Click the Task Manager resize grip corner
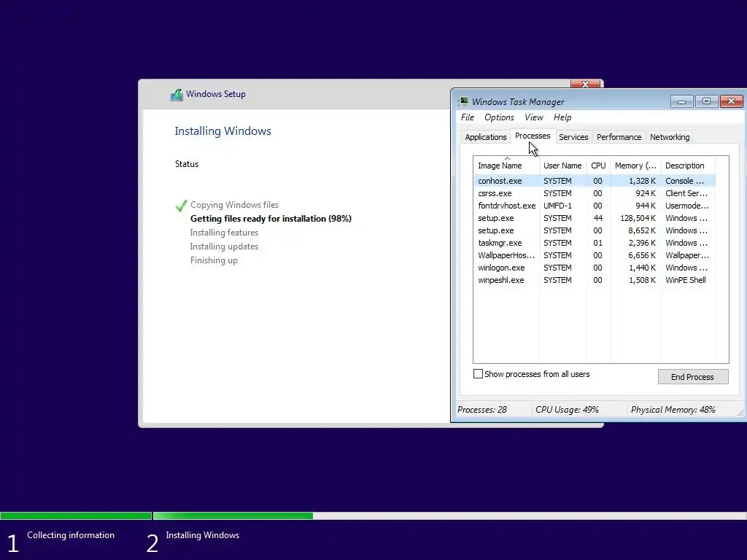747x560 pixels. tap(740, 413)
